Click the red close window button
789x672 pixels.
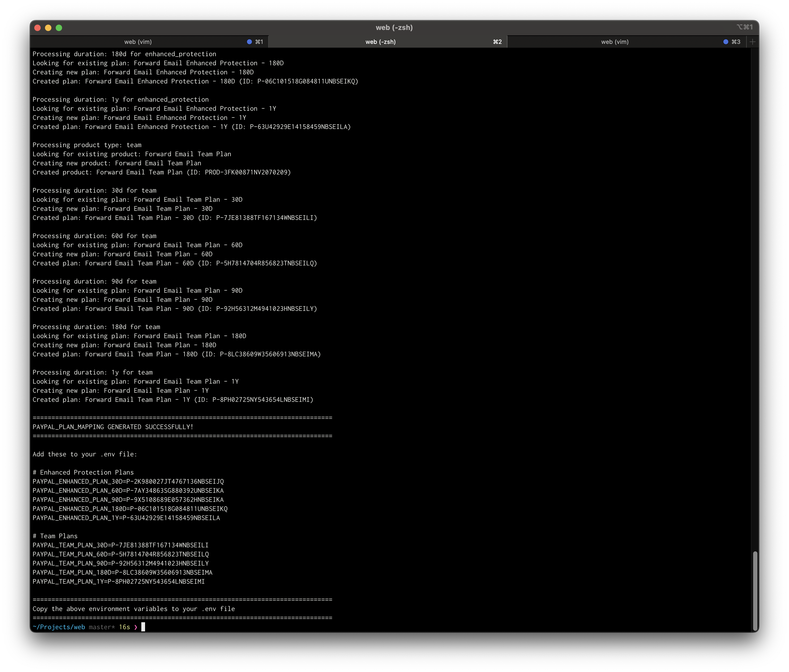37,28
